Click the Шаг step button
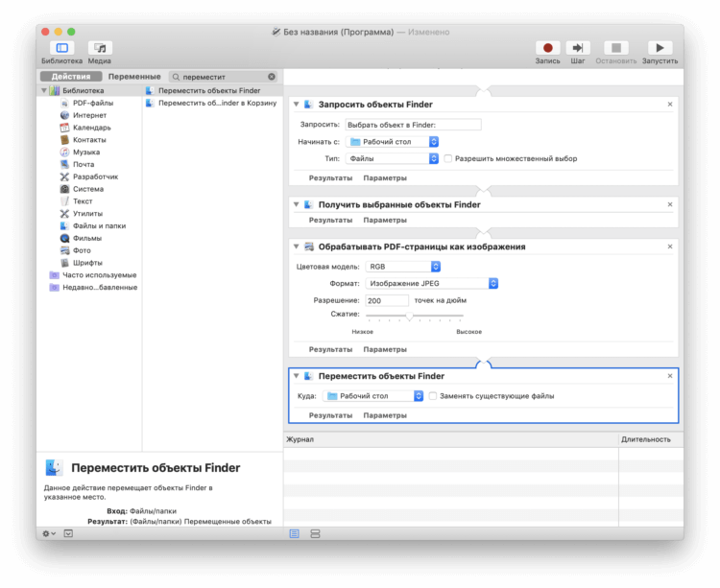The height and width of the screenshot is (588, 720). click(578, 48)
